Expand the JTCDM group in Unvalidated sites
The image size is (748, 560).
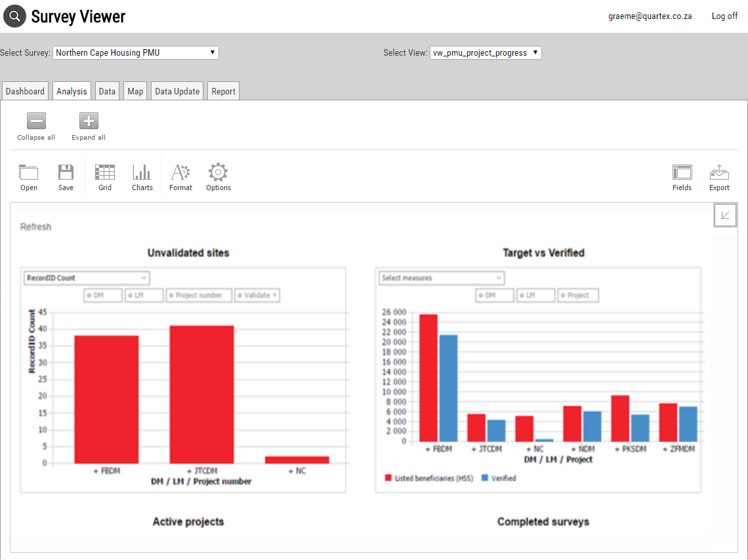202,471
